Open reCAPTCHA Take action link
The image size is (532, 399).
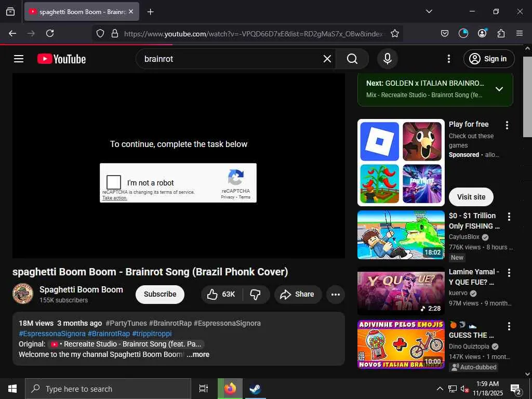tap(115, 198)
